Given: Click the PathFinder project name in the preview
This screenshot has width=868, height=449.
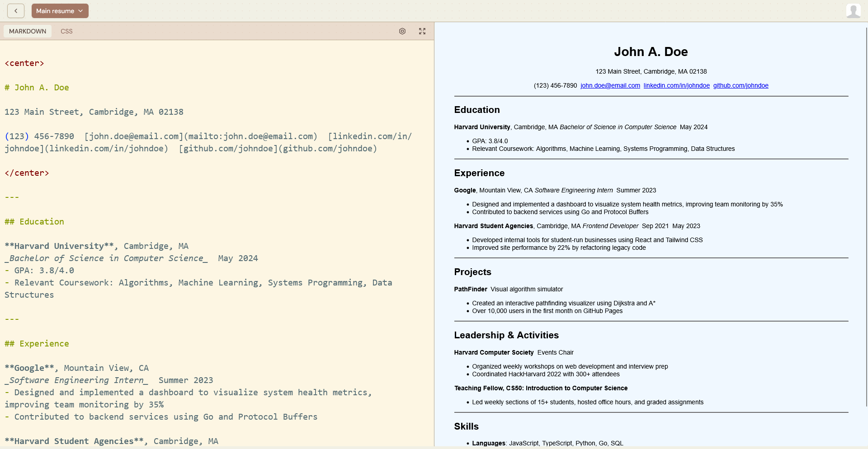Looking at the screenshot, I should coord(470,289).
